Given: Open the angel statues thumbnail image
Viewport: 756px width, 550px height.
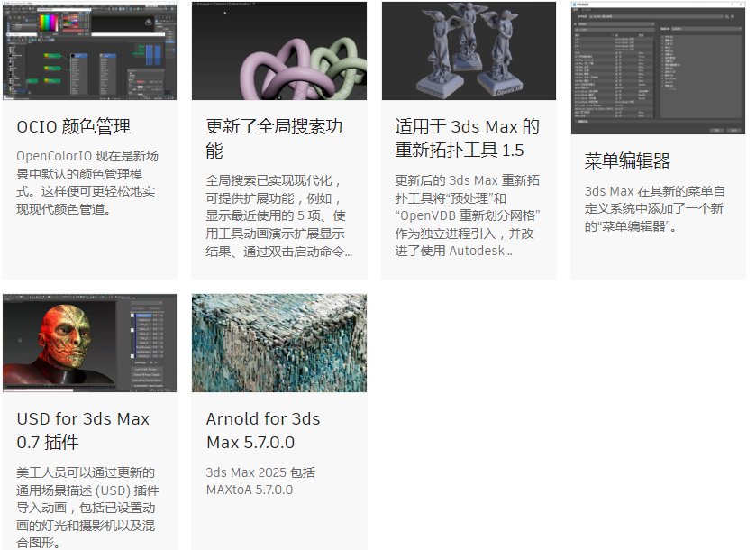Looking at the screenshot, I should pos(469,50).
